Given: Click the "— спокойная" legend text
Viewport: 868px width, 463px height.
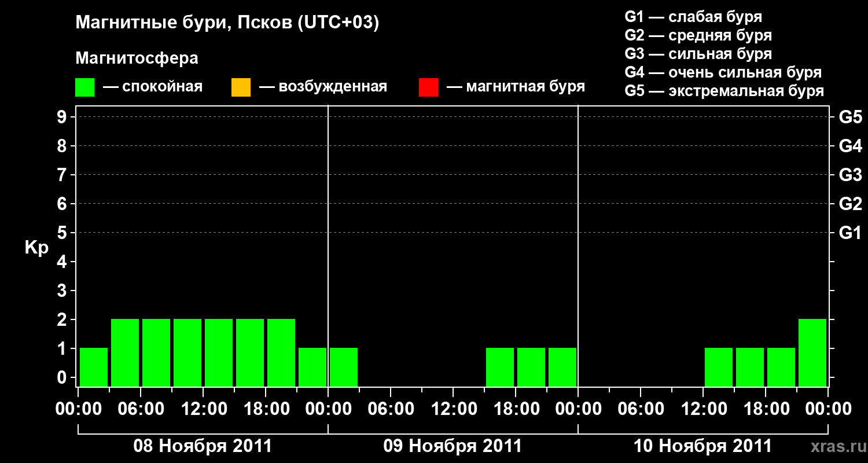Looking at the screenshot, I should pyautogui.click(x=153, y=87).
